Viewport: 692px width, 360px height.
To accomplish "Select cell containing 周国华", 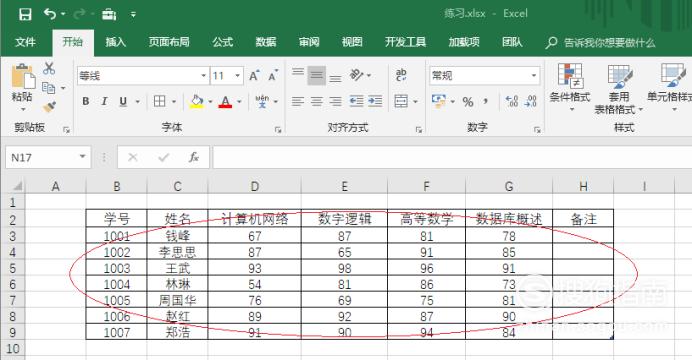I will tap(177, 300).
